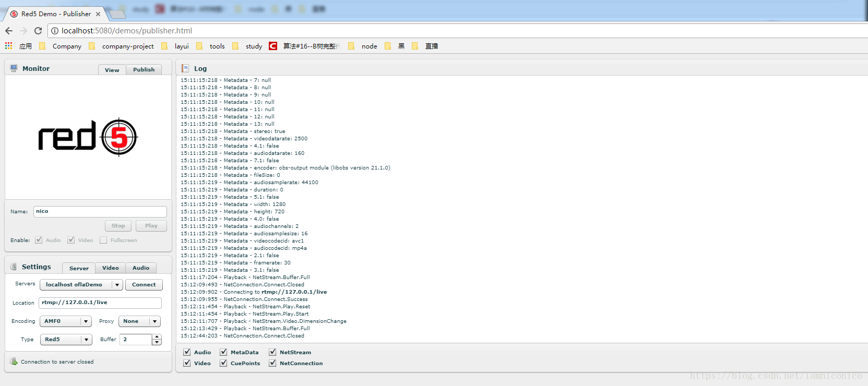Enable the Fullscreen checkbox
Viewport: 868px width, 386px height.
[103, 240]
